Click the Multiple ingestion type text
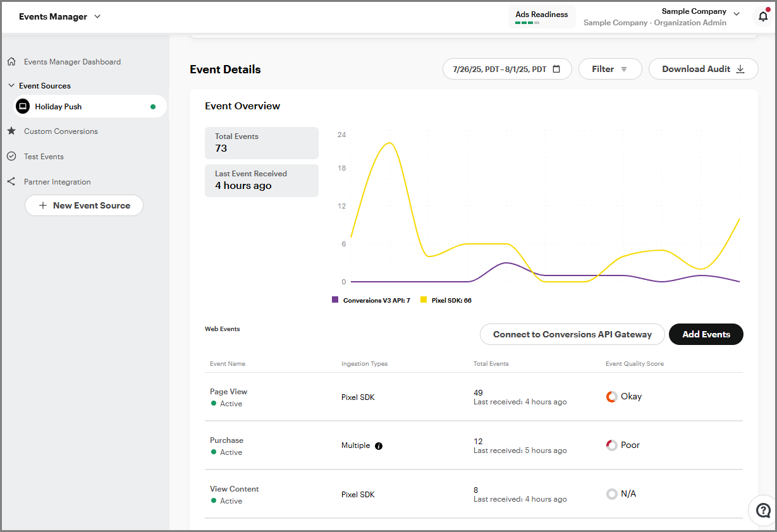 [355, 445]
